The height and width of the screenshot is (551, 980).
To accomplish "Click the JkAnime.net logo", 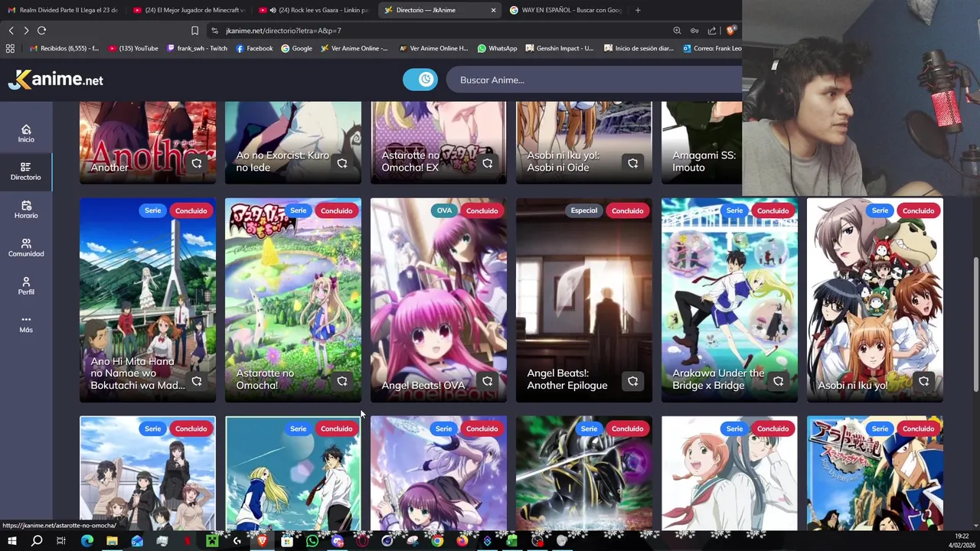I will click(55, 80).
